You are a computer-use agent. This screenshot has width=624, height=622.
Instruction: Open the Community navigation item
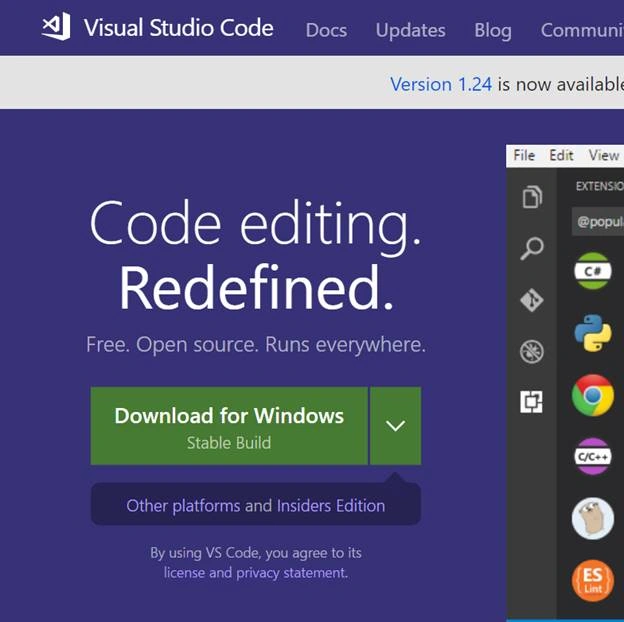[x=582, y=30]
